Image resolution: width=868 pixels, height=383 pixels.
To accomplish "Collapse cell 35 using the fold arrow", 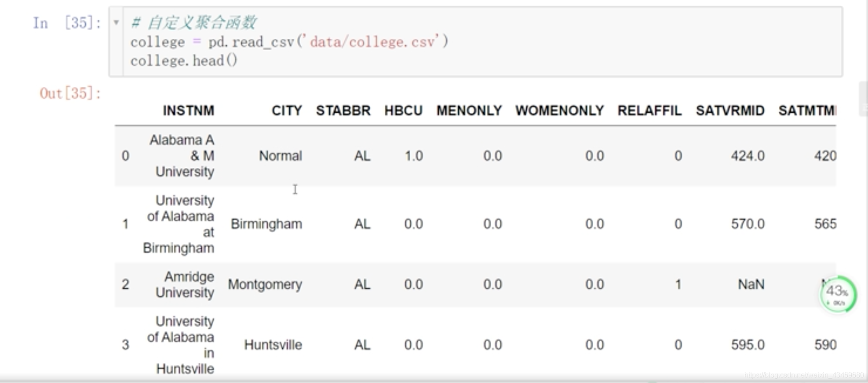I will pos(116,22).
